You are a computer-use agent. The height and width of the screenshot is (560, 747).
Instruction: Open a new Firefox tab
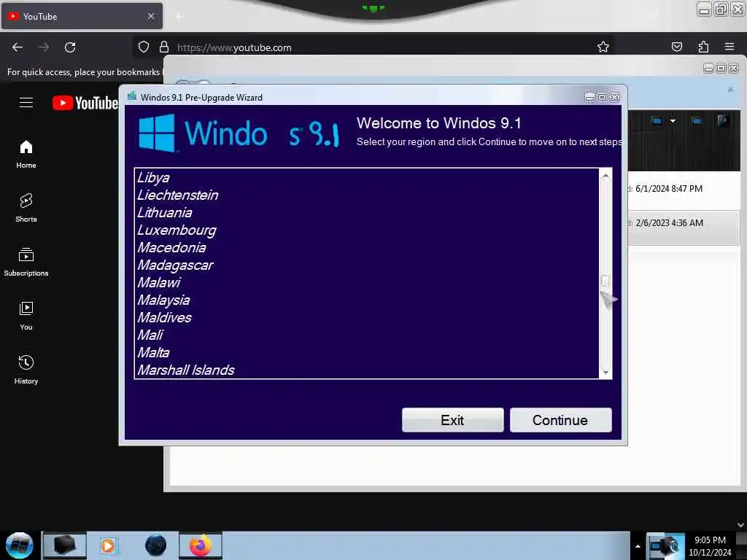click(x=179, y=17)
